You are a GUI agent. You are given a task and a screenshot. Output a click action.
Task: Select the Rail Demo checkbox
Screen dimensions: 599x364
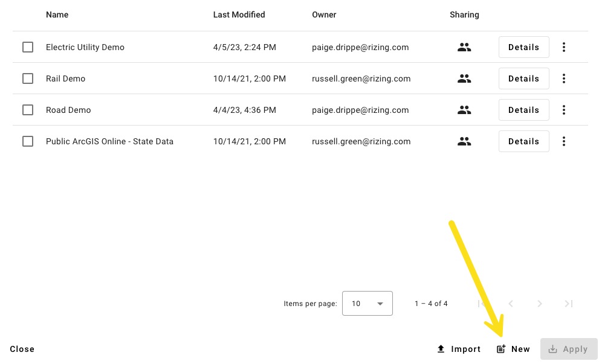pos(28,78)
